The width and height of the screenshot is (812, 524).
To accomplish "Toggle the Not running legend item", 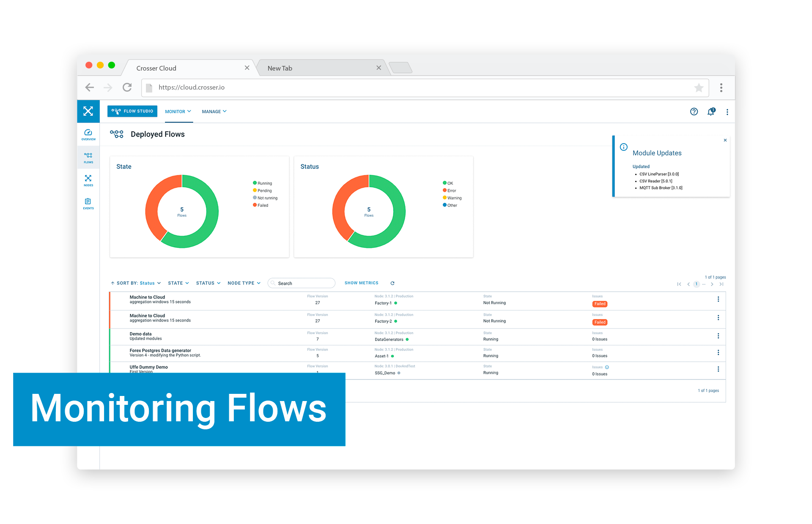I will click(265, 198).
